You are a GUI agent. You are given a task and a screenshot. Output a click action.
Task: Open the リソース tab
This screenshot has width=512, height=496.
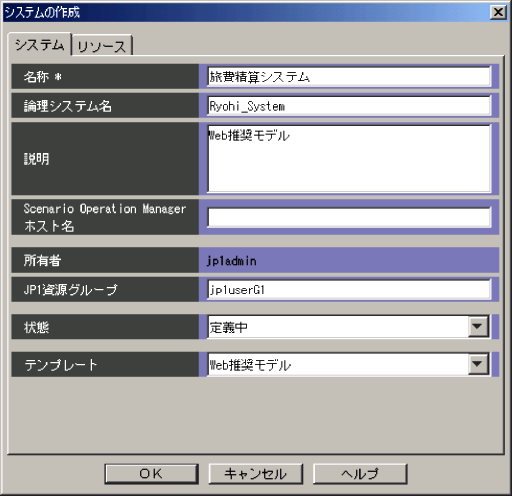pos(102,45)
